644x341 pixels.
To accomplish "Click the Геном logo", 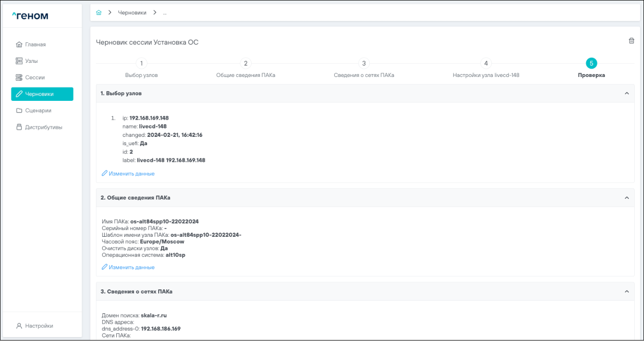I will click(x=30, y=16).
